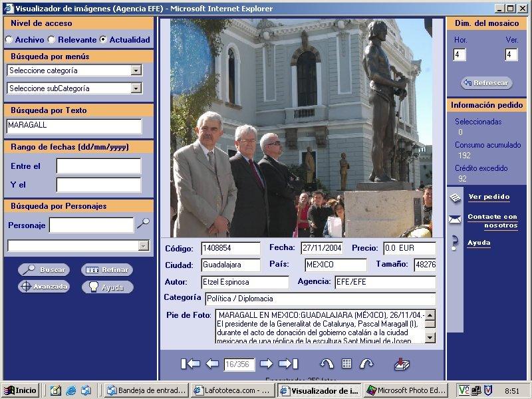
Task: Select the Archivo access level
Action: click(9, 40)
